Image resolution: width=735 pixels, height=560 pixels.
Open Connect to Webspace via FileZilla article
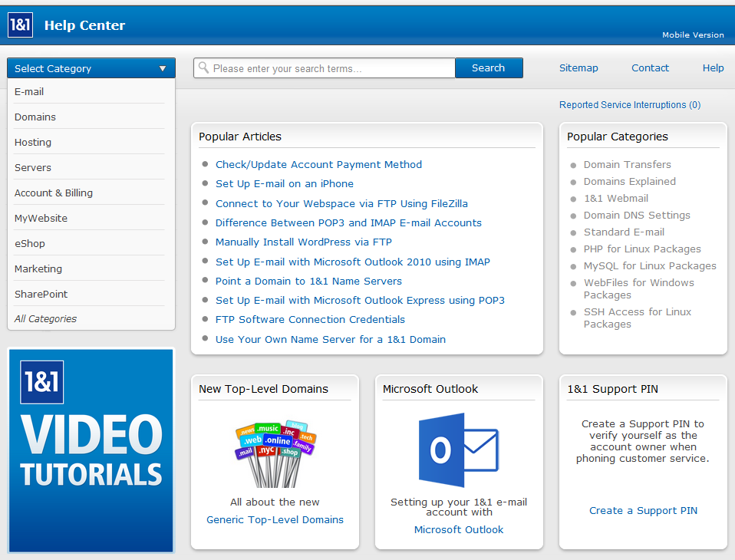pos(341,204)
